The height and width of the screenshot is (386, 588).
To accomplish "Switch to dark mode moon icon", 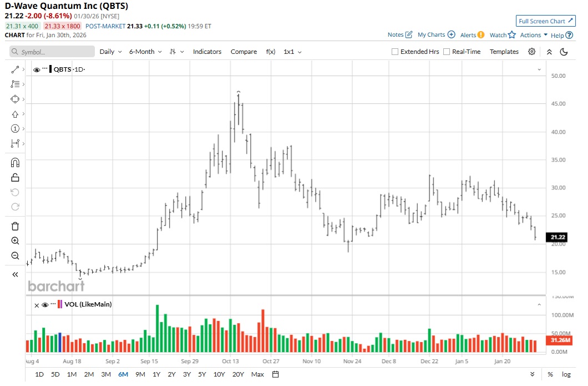I will click(x=564, y=52).
